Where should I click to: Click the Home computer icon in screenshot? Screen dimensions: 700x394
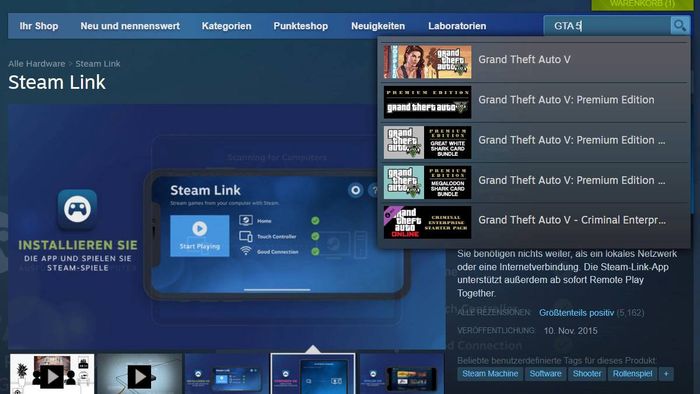[x=246, y=220]
